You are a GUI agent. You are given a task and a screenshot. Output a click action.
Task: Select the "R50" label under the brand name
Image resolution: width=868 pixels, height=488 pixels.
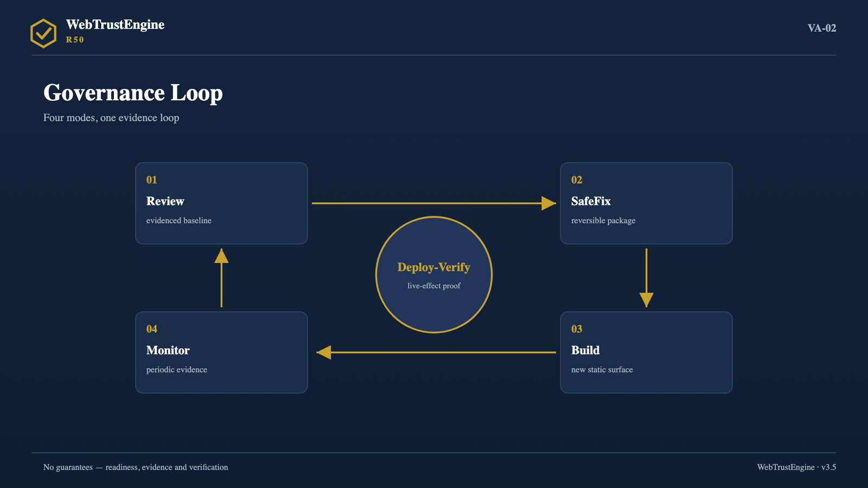pos(75,40)
